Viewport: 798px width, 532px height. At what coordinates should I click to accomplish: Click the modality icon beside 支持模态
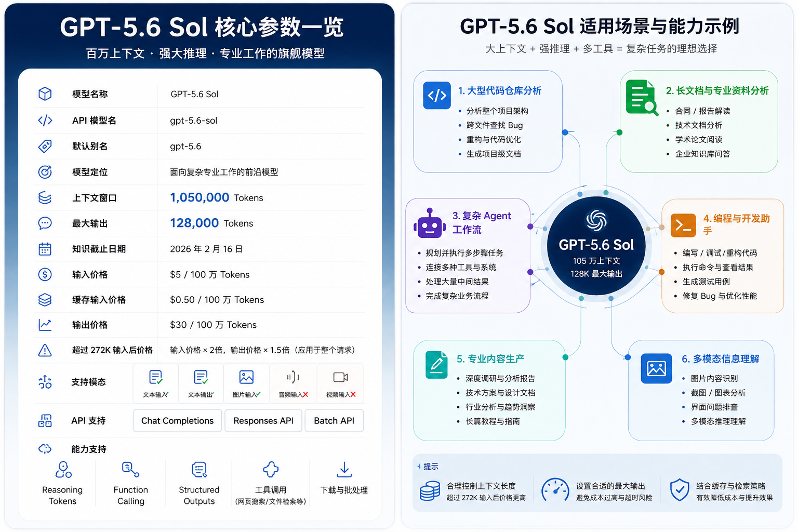(x=45, y=382)
